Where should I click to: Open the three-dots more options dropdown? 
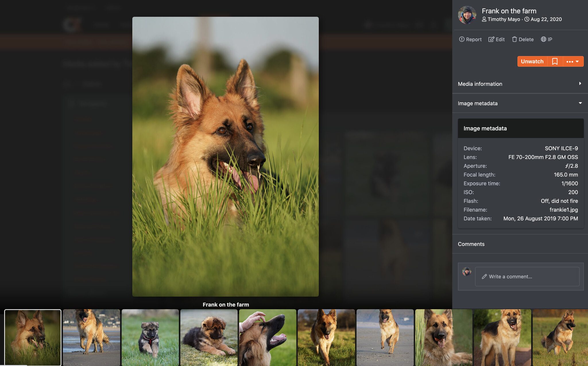[x=573, y=61]
